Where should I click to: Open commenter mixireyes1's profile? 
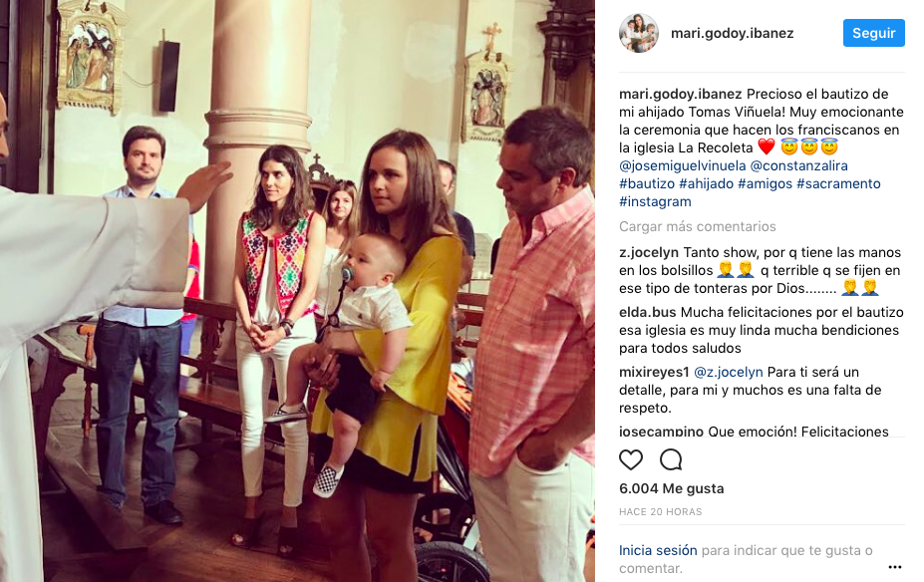point(654,373)
